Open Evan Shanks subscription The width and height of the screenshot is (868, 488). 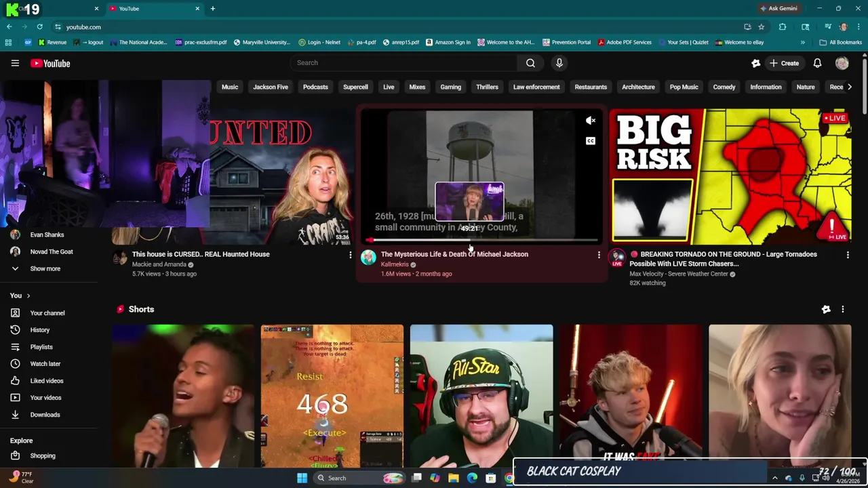(47, 235)
